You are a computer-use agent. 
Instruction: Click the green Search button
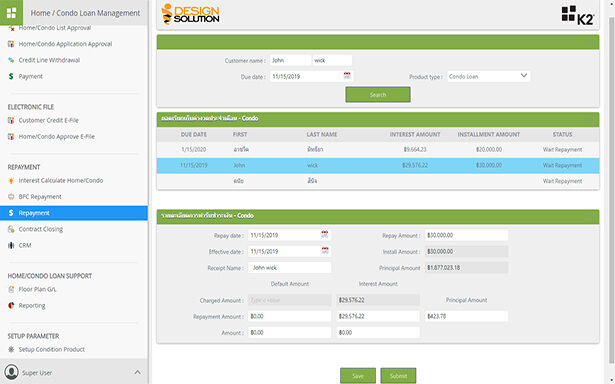(378, 95)
